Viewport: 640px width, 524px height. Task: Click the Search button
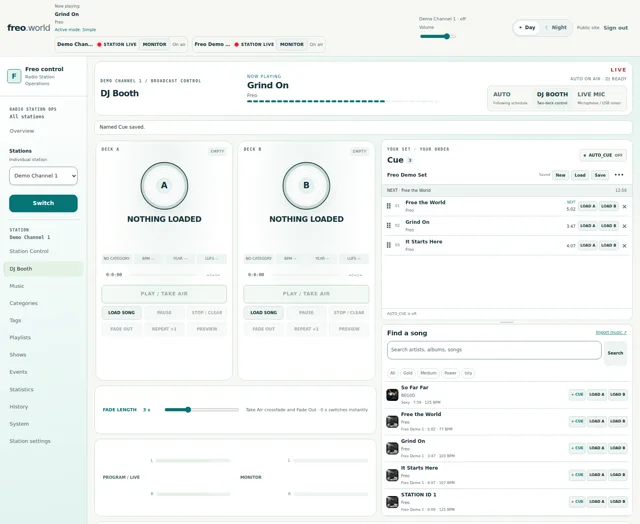[x=615, y=353]
